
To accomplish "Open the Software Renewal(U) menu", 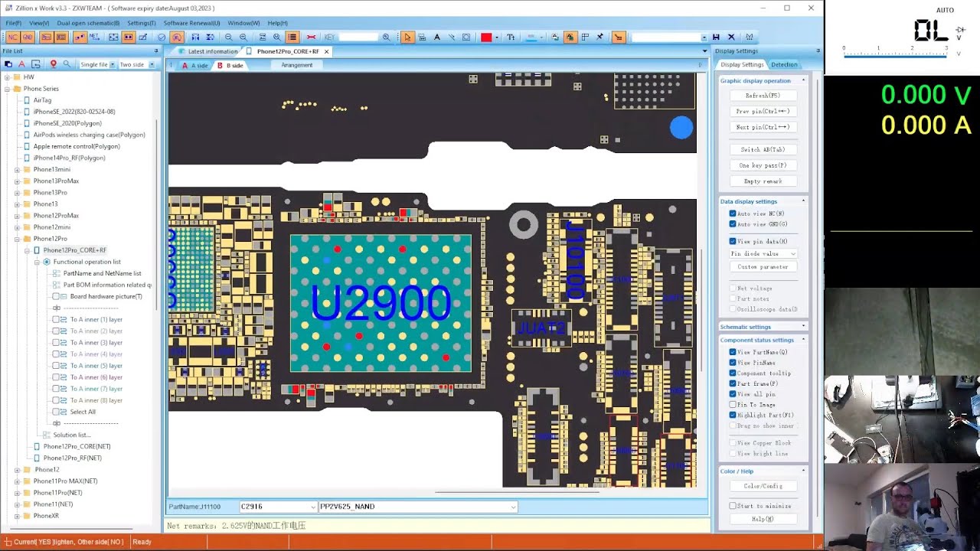I will [191, 23].
